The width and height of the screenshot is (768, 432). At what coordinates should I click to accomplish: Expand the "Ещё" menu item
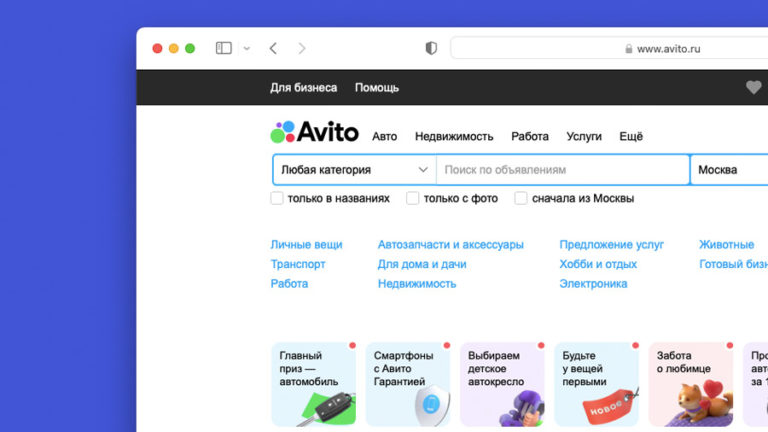(631, 137)
